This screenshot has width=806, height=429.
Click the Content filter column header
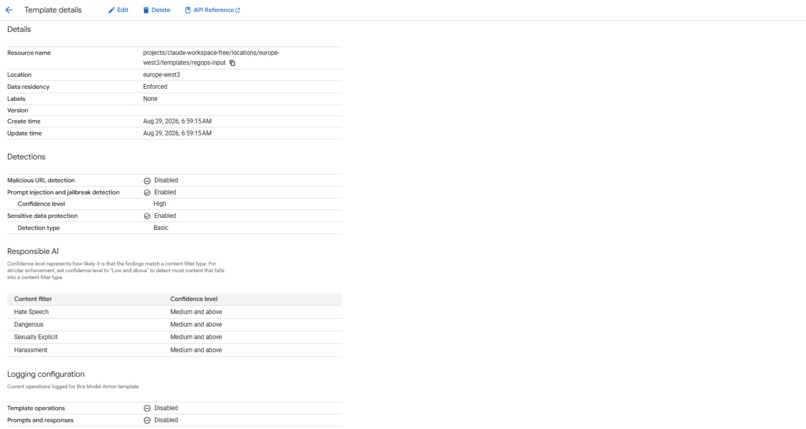(x=33, y=299)
